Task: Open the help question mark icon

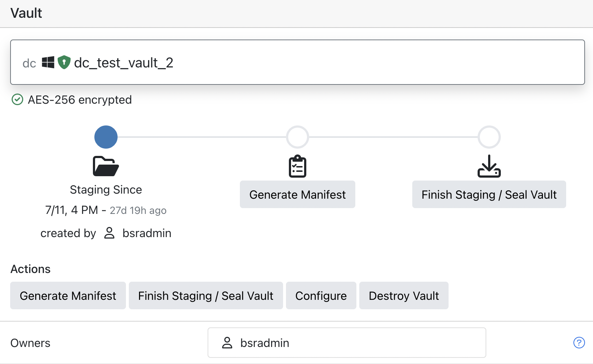Action: pos(579,343)
